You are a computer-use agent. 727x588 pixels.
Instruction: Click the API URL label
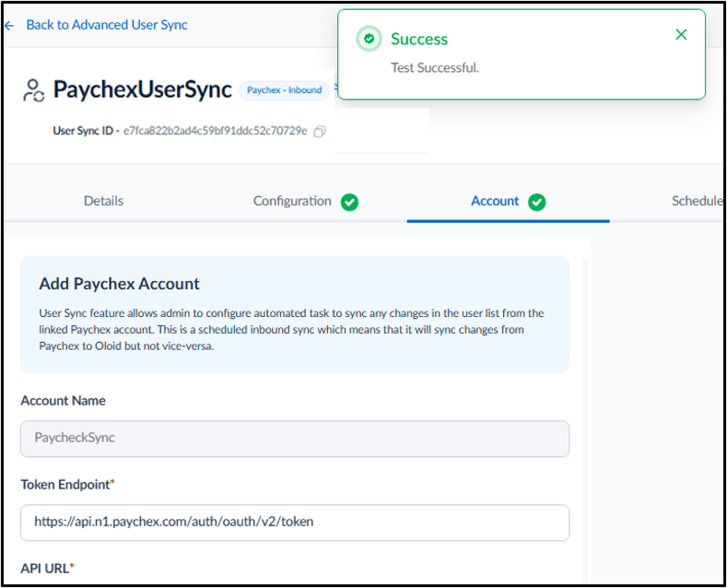47,569
